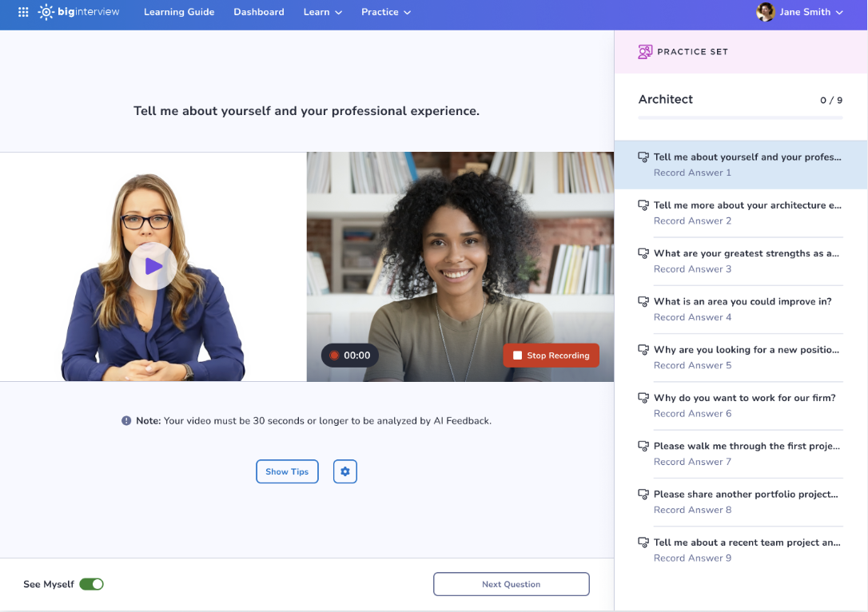Open the Dashboard menu item
The width and height of the screenshot is (868, 612).
(259, 12)
